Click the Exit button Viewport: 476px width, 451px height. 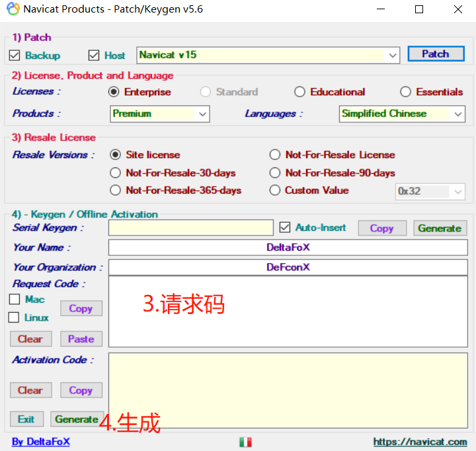[x=26, y=419]
